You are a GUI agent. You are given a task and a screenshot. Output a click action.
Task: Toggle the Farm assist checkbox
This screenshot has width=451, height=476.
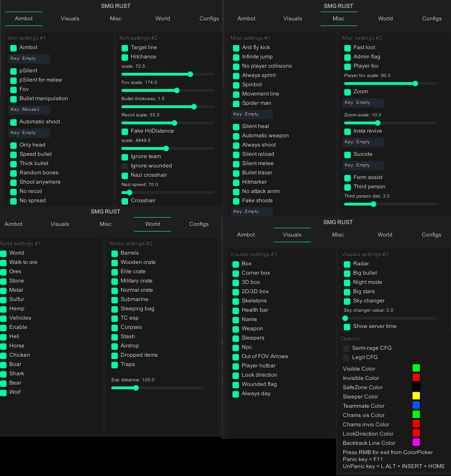tap(348, 178)
